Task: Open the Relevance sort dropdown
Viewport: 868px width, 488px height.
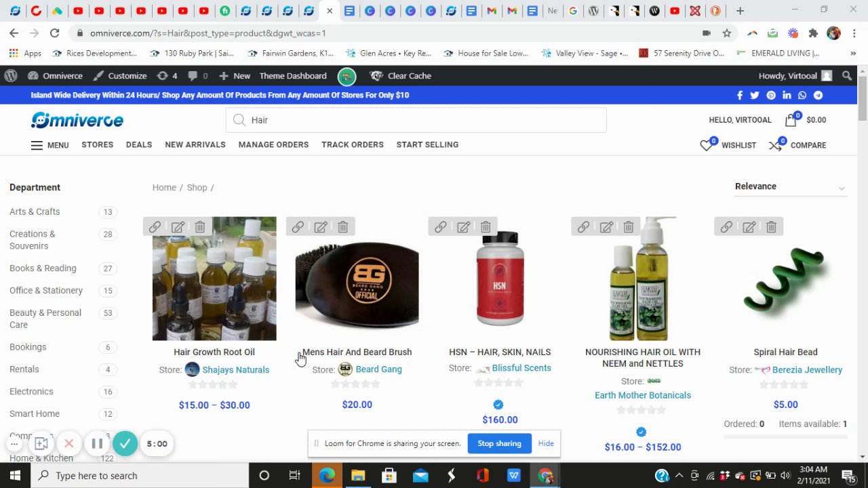Action: click(790, 186)
